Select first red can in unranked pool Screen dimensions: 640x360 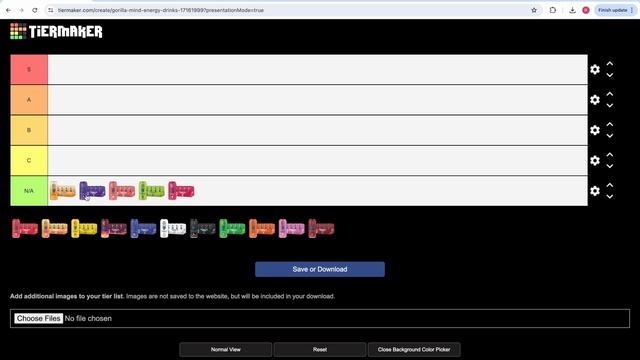click(x=24, y=228)
